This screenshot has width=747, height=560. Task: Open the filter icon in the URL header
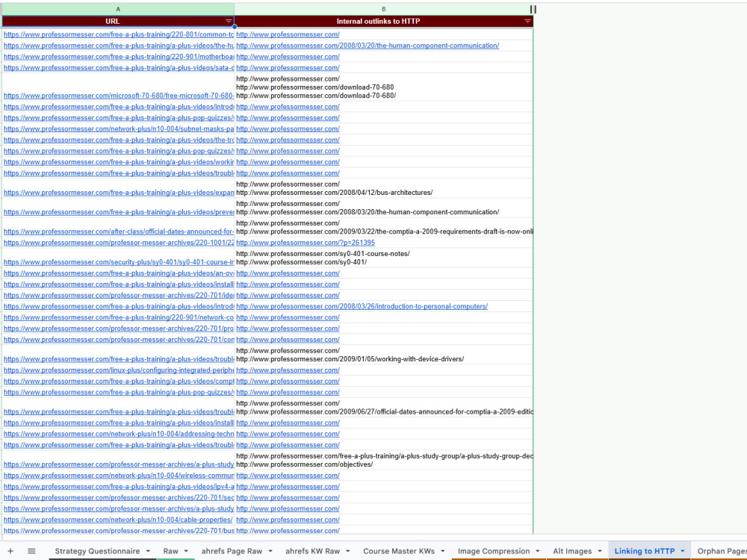coord(229,22)
